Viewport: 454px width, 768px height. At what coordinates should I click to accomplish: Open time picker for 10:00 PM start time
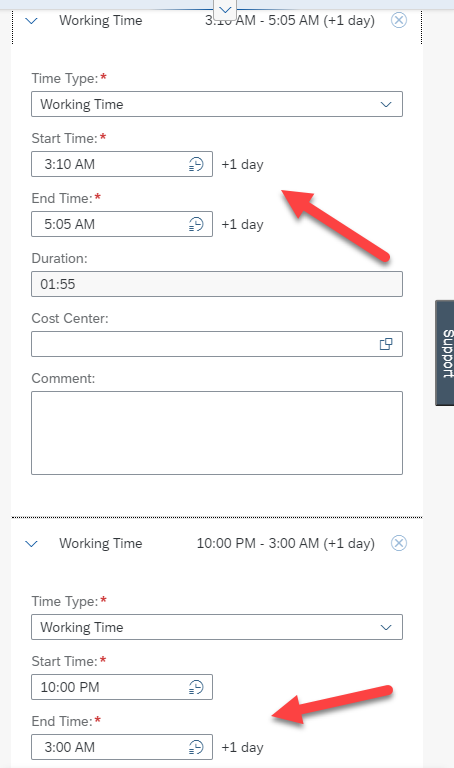point(196,687)
